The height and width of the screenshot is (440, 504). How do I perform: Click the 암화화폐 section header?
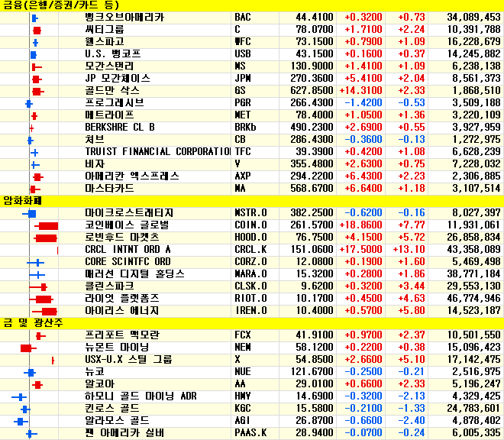pyautogui.click(x=22, y=201)
